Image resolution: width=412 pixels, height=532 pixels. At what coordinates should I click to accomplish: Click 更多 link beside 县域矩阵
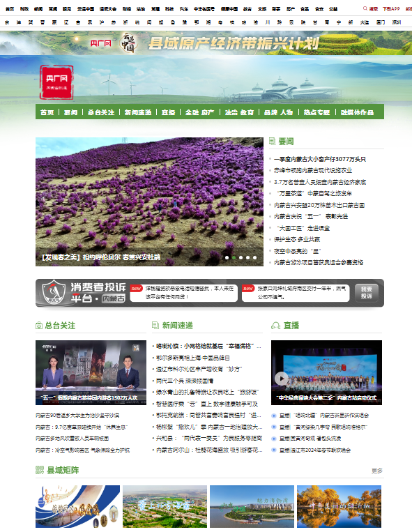[377, 471]
